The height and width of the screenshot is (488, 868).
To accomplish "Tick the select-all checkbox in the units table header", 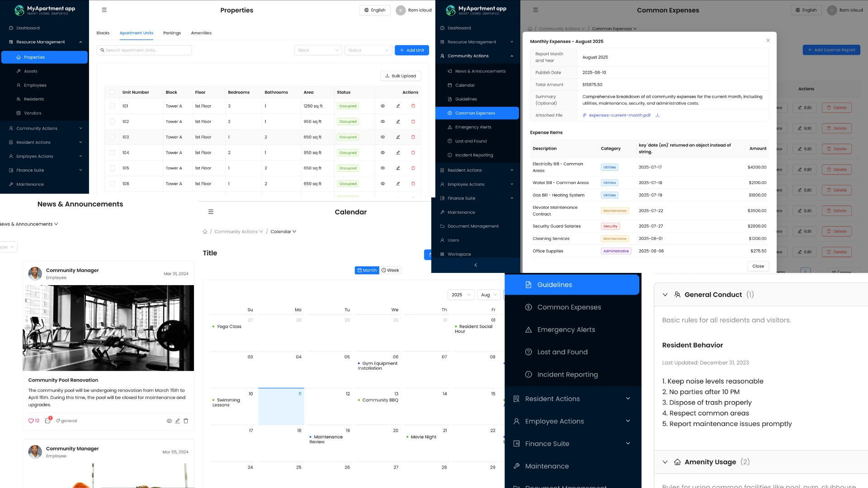I will (x=112, y=92).
